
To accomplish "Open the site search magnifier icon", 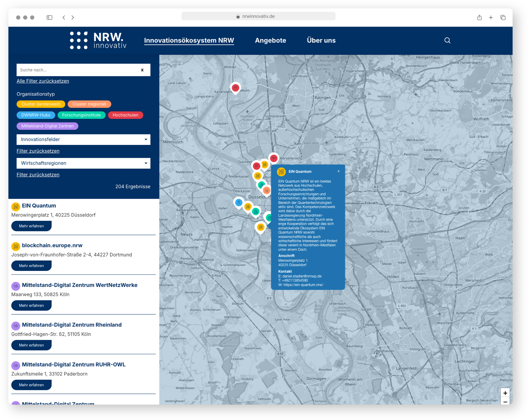I will pyautogui.click(x=447, y=40).
